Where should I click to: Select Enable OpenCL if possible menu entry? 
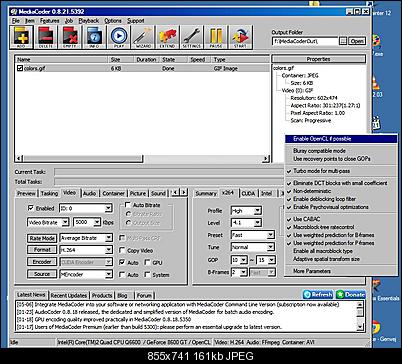point(341,139)
